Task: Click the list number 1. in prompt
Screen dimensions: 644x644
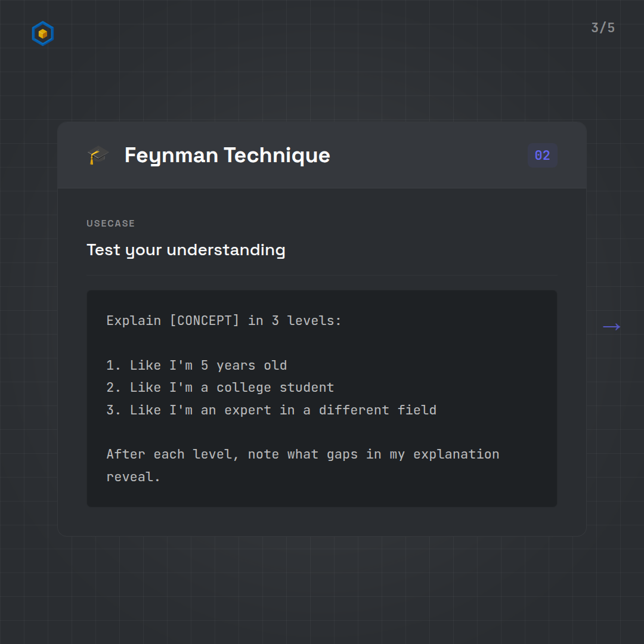Action: (x=114, y=366)
